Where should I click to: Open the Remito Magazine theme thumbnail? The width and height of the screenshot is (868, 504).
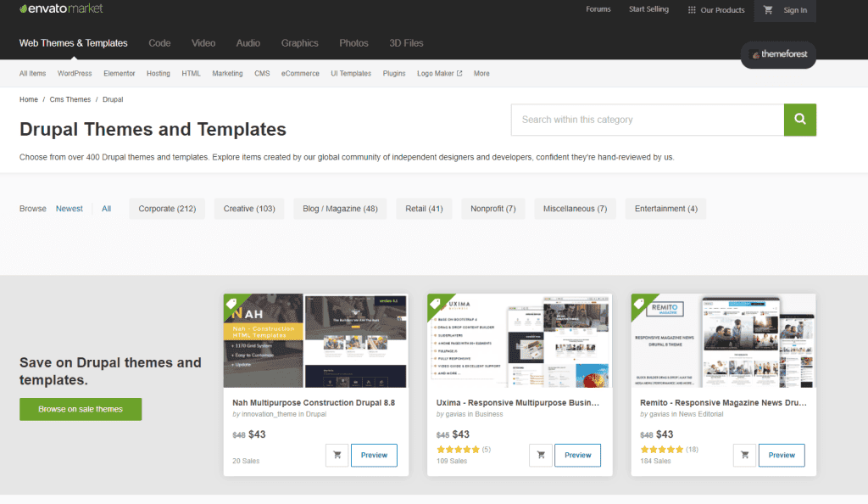(724, 340)
